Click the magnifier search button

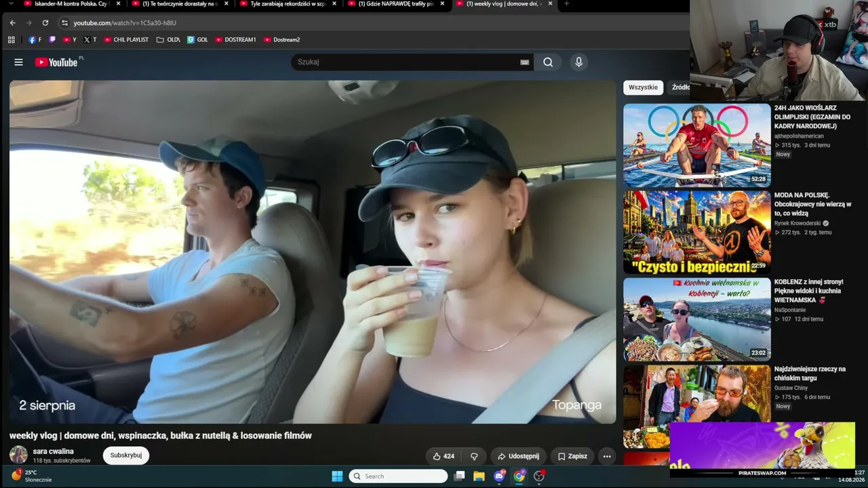click(548, 62)
